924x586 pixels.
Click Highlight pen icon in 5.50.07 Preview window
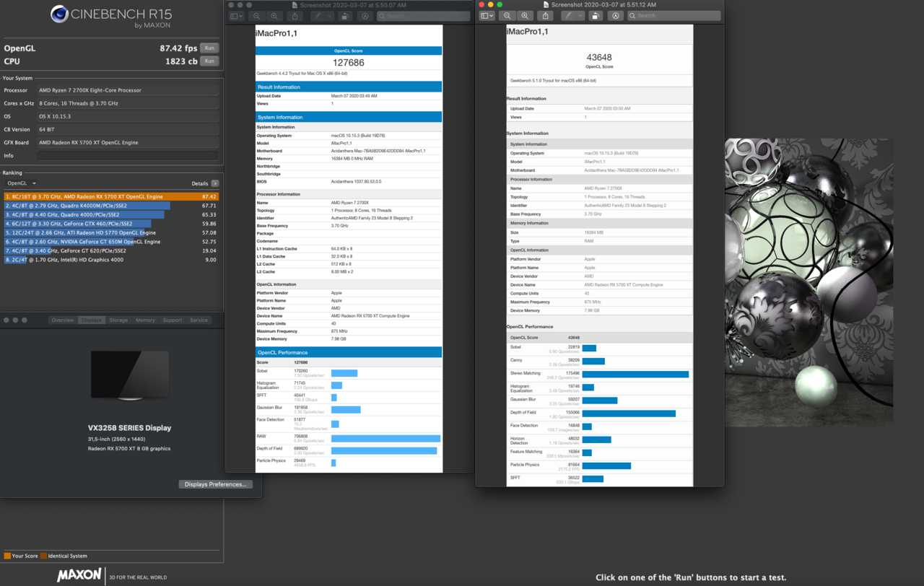pos(318,16)
